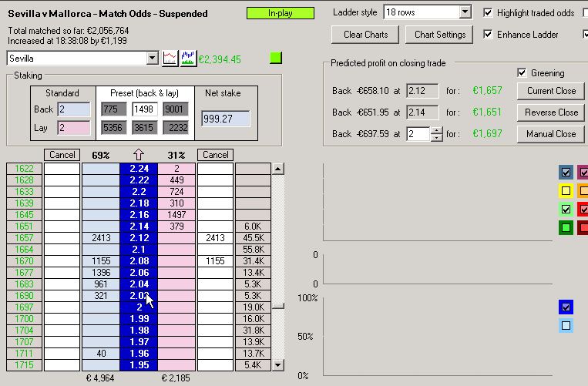This screenshot has width=588, height=386.
Task: Click lay amount 1497 at odds 2.16
Action: point(176,215)
